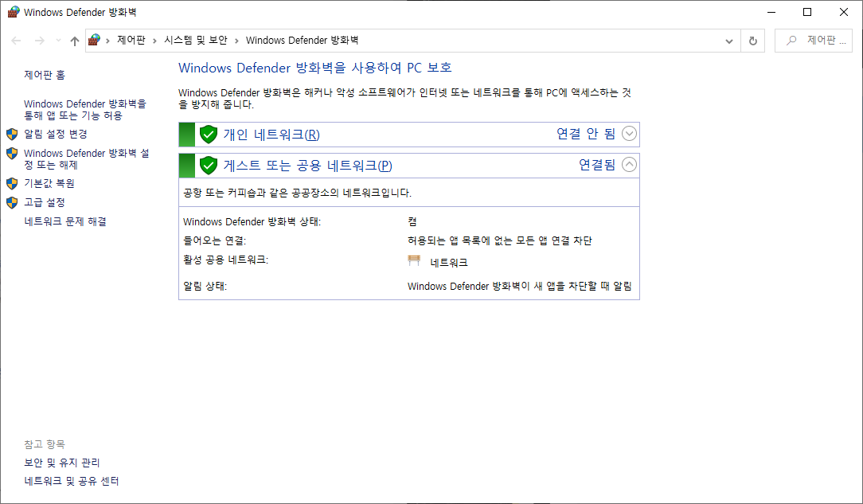The image size is (863, 504).
Task: Close the Windows Defender 방화벽 window
Action: [x=843, y=12]
